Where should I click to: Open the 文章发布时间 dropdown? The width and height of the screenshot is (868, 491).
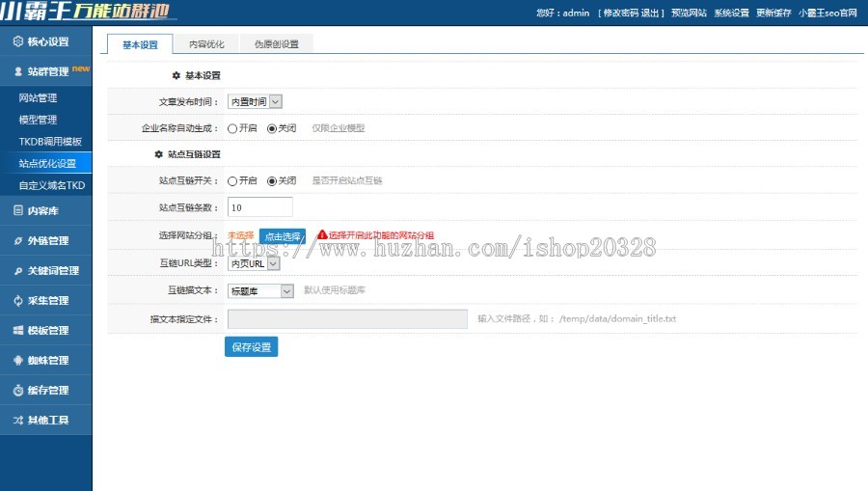pos(256,102)
